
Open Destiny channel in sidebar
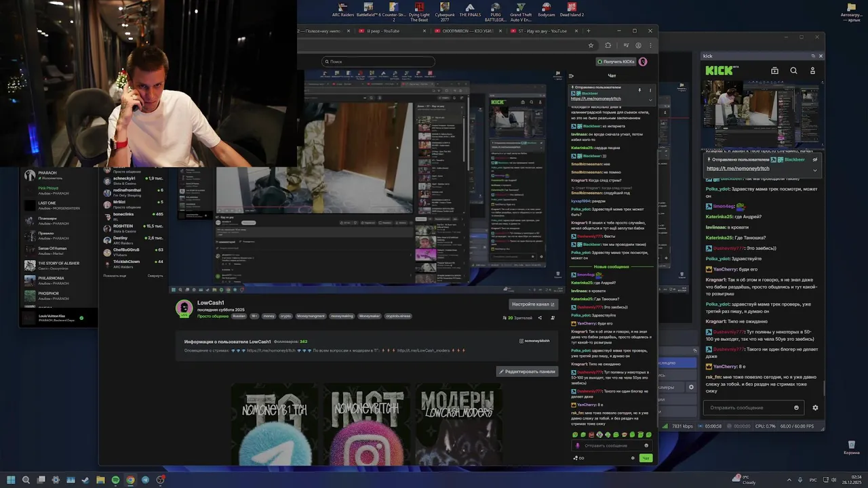(134, 240)
